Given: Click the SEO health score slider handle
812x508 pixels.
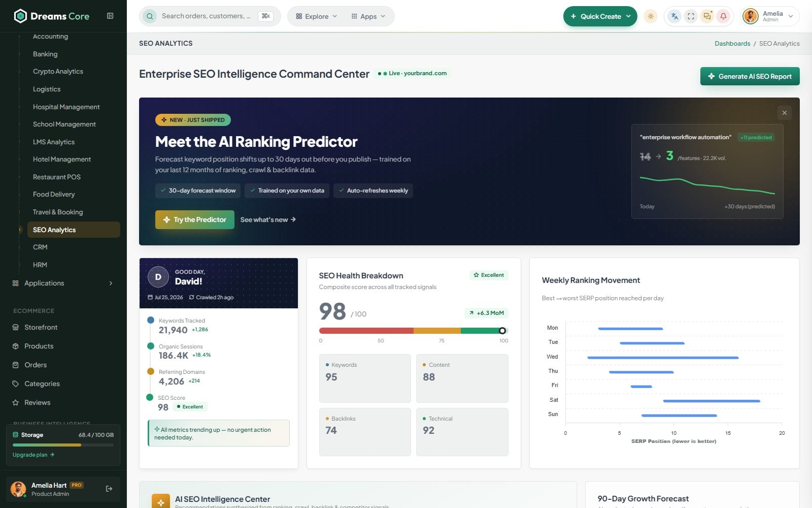Looking at the screenshot, I should click(x=502, y=331).
